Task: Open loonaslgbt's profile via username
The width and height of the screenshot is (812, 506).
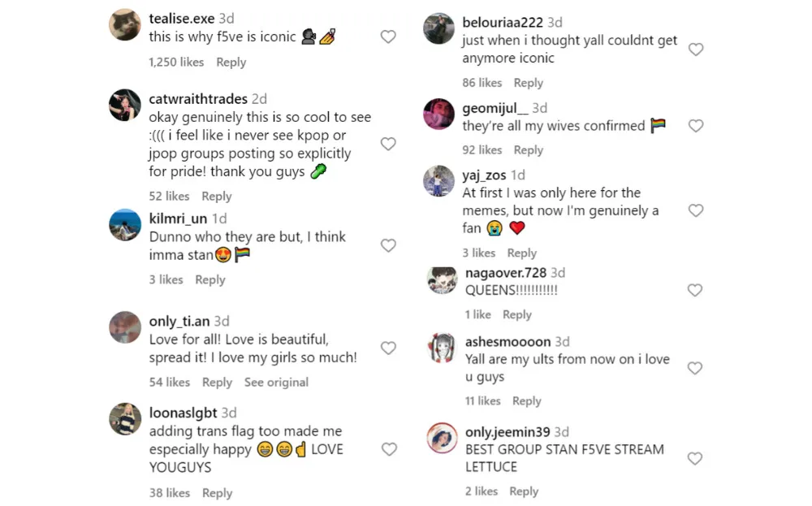Action: coord(183,413)
